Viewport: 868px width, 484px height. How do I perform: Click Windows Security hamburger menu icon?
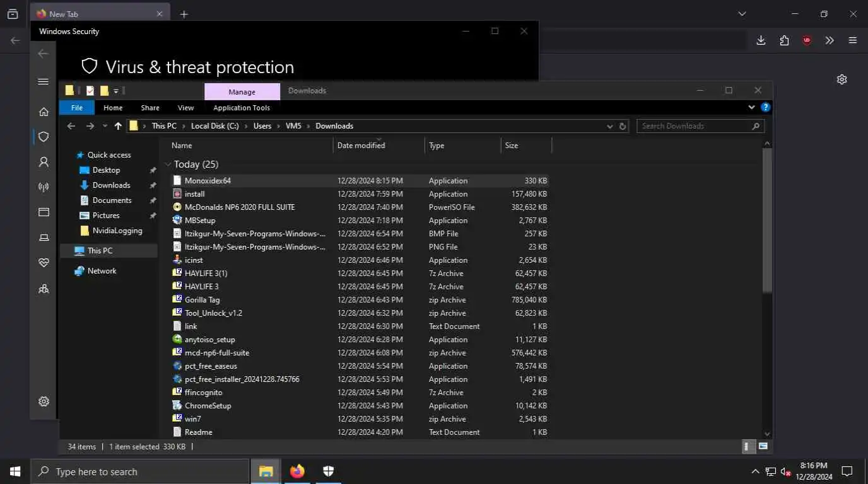(44, 81)
